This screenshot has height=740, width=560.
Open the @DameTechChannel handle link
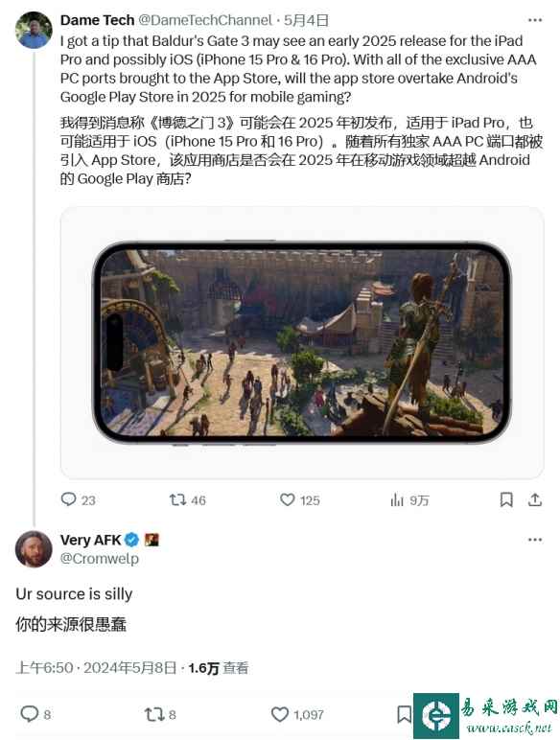click(x=205, y=20)
